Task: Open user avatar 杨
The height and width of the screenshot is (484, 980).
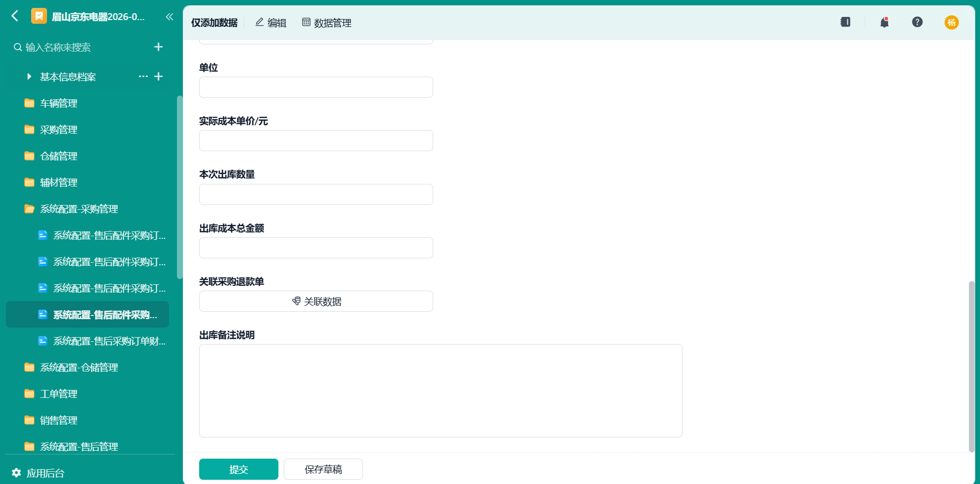Action: click(x=951, y=22)
